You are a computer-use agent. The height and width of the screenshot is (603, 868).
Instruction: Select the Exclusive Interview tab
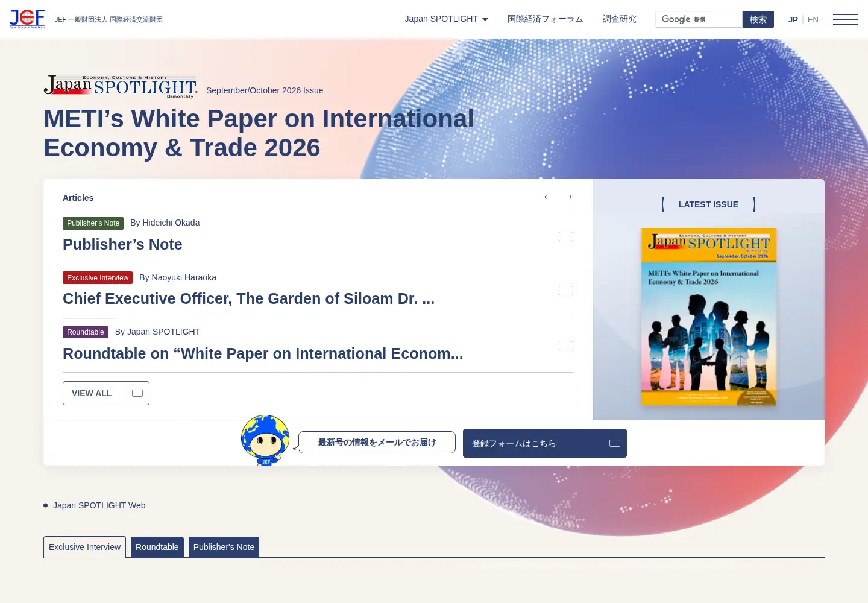[84, 547]
